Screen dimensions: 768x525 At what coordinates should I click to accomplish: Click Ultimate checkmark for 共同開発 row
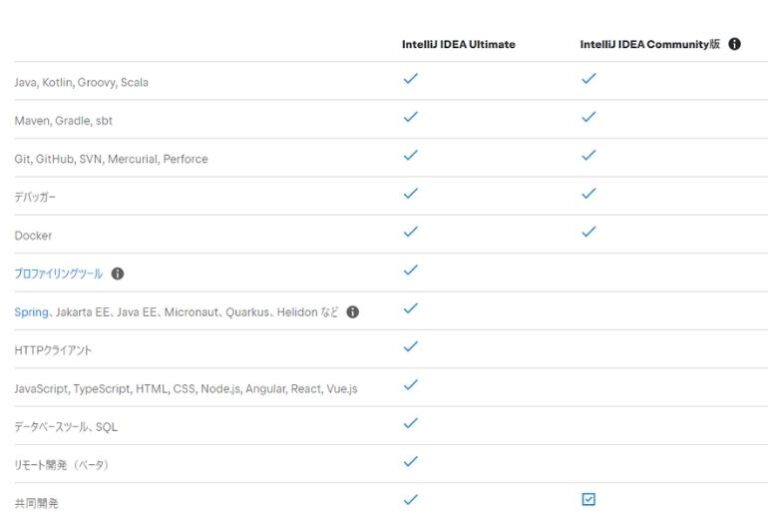[x=410, y=499]
